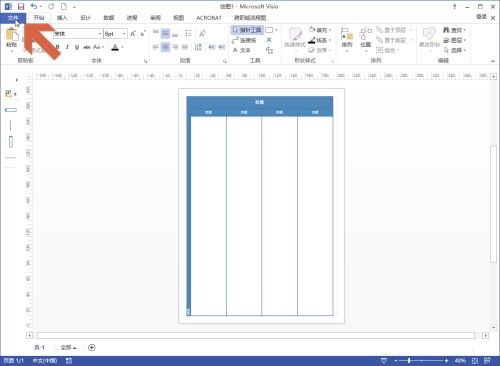Click the Fit Page to Window icon
Image resolution: width=500 pixels, height=366 pixels.
click(x=475, y=360)
